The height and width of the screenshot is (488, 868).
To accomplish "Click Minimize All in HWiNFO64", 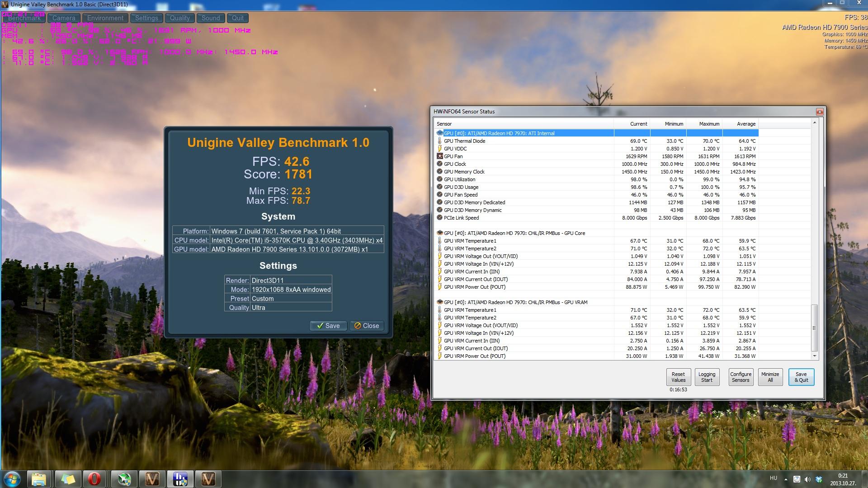I will [x=770, y=377].
